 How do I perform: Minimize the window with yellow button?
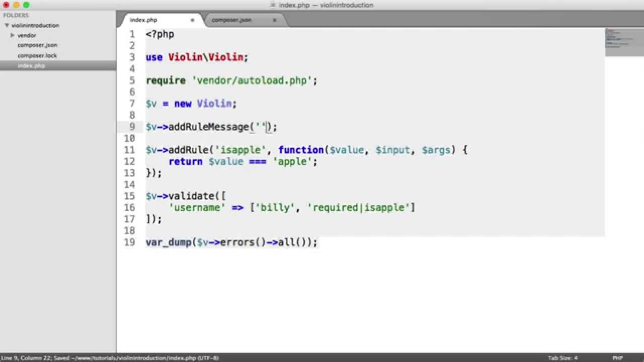[16, 5]
